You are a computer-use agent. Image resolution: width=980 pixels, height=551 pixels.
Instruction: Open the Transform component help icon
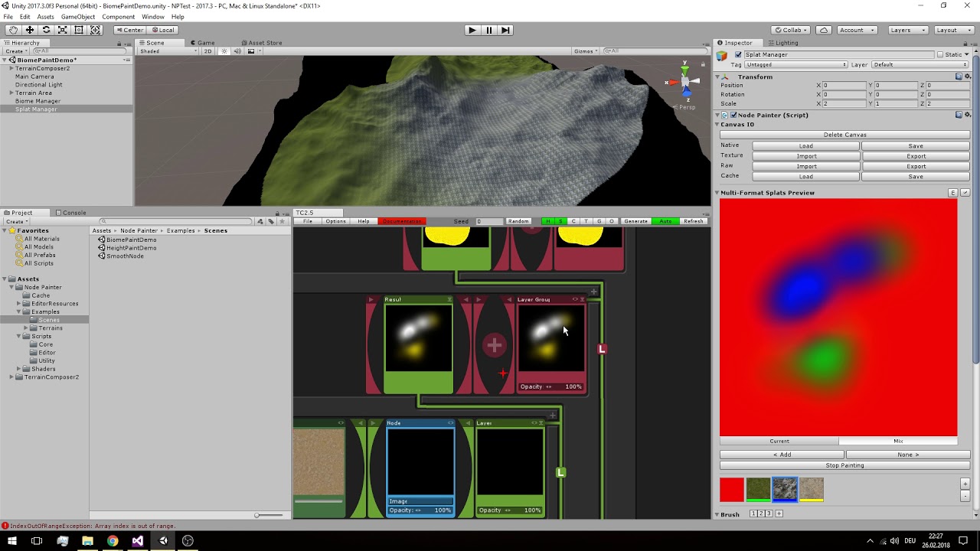point(959,77)
